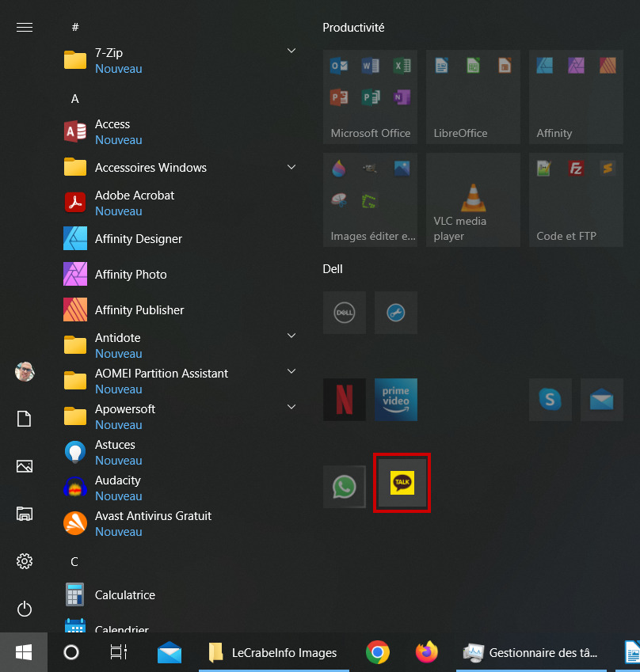Open the Dell logo tile
This screenshot has width=640, height=672.
point(344,313)
